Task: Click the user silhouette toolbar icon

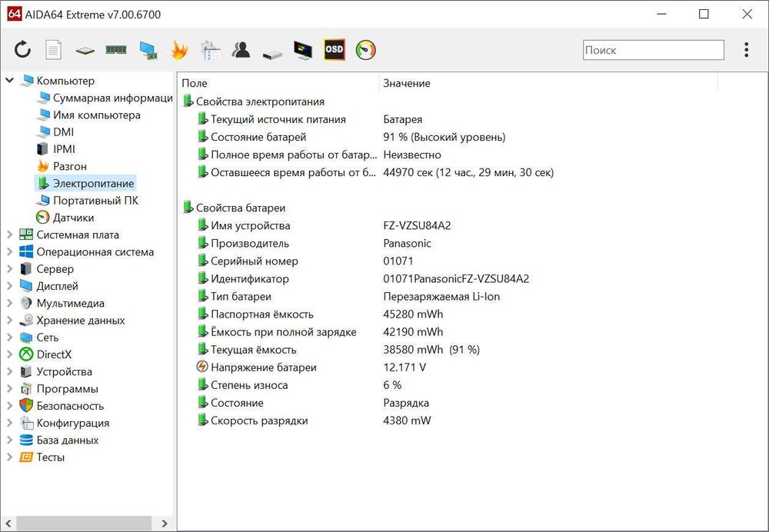Action: (241, 49)
